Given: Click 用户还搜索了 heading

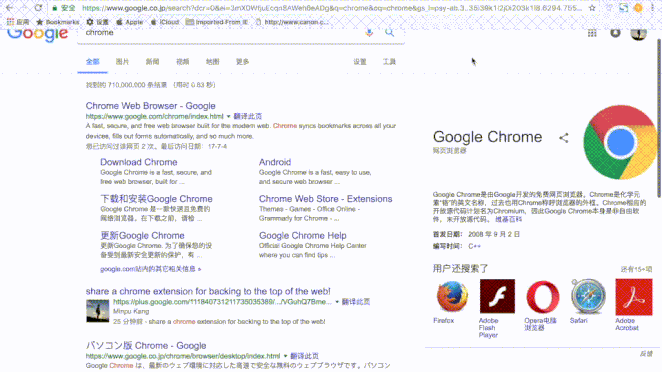Looking at the screenshot, I should (x=460, y=269).
